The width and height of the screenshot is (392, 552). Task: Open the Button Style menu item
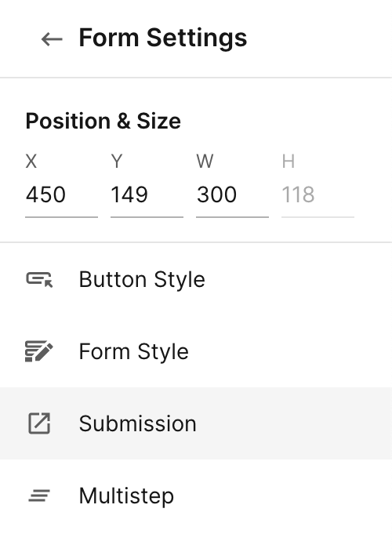coord(196,279)
